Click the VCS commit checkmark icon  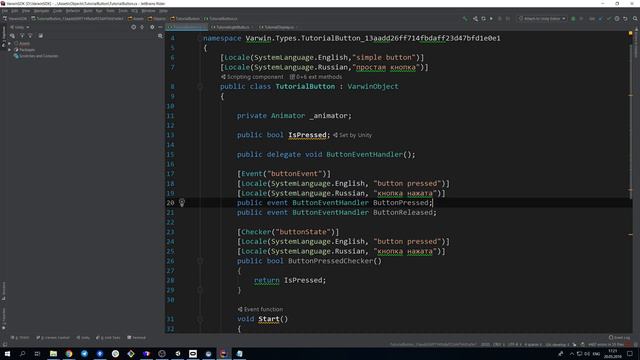tap(609, 19)
